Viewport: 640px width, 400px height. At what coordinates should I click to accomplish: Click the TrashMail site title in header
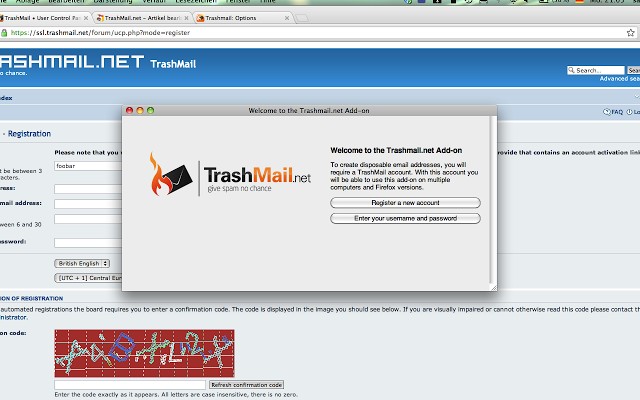click(173, 64)
